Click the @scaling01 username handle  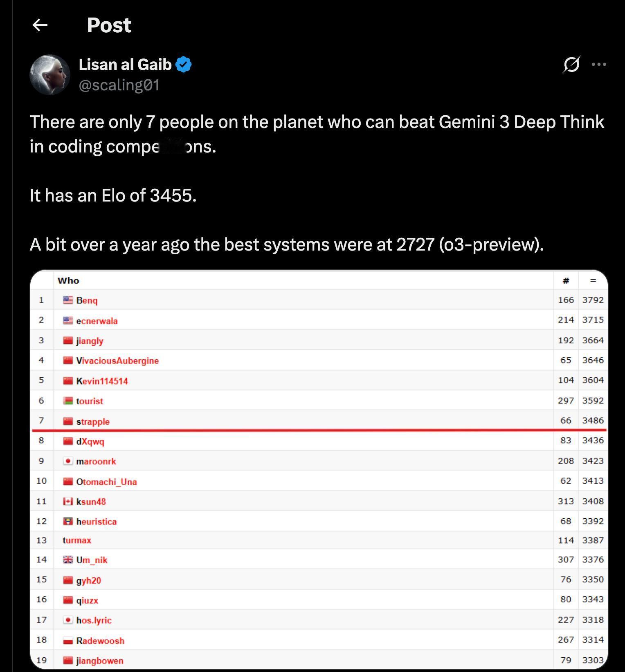[119, 85]
